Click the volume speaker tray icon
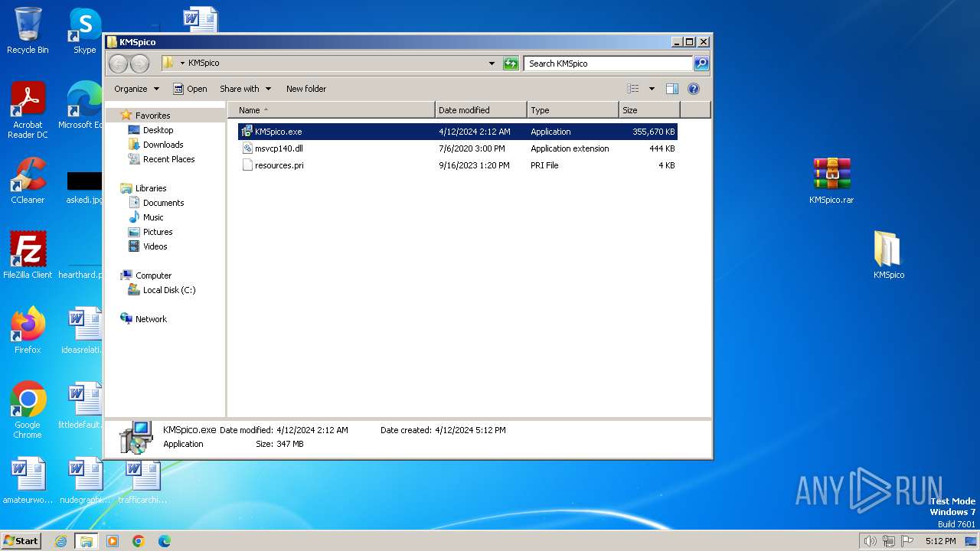The image size is (980, 551). coord(870,541)
